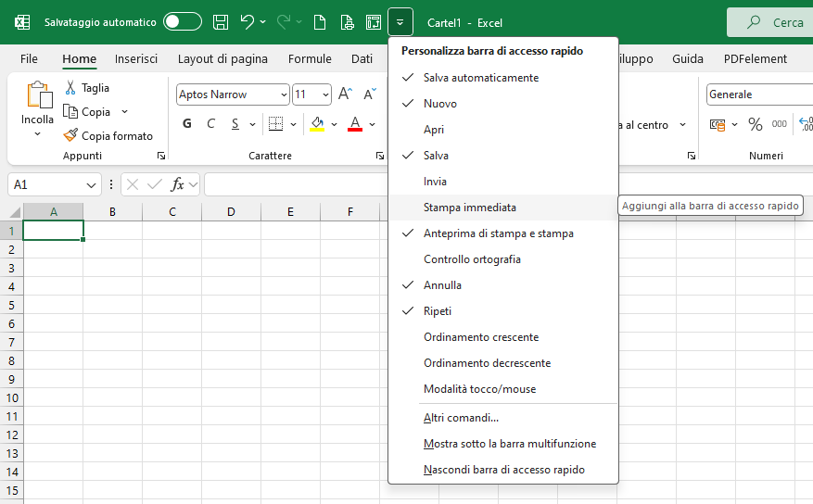
Task: Apply thousands separator 000 style
Action: point(780,124)
